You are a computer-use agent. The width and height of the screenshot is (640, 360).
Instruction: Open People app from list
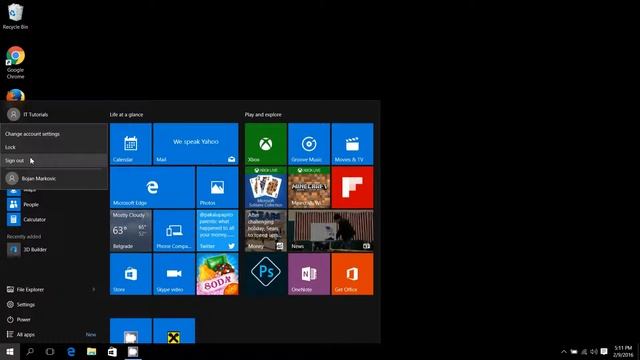point(23,204)
